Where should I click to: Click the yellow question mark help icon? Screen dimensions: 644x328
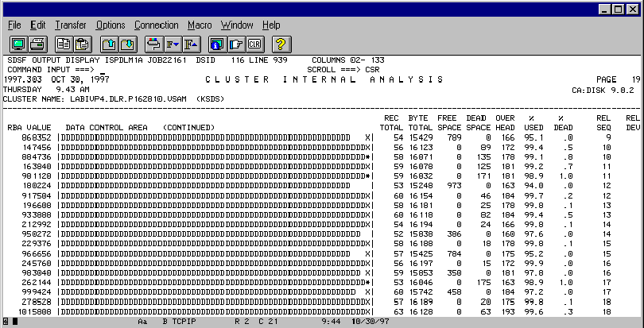[281, 44]
